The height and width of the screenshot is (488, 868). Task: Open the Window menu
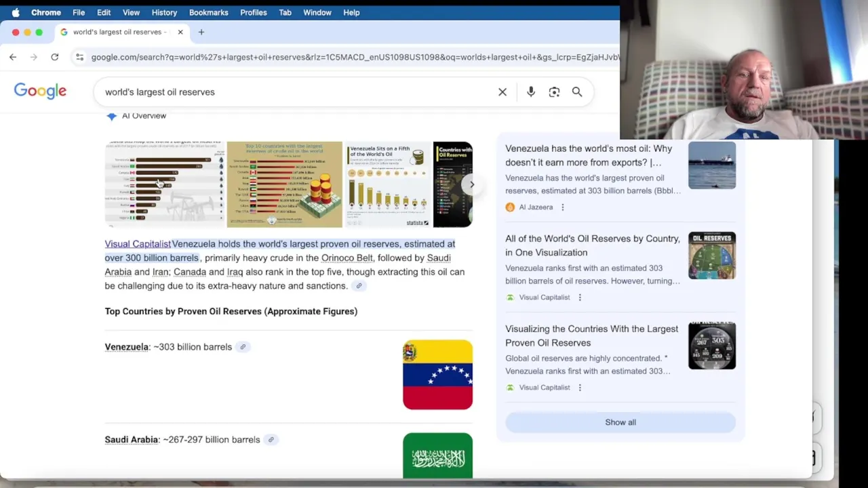tap(317, 12)
